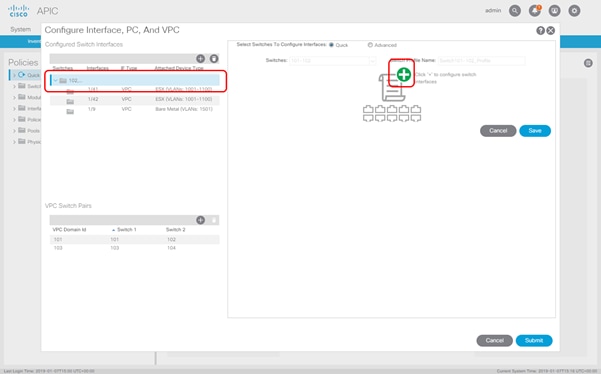
Task: Click the delete icon in VPC Switch Pairs toolbar
Action: tap(214, 220)
